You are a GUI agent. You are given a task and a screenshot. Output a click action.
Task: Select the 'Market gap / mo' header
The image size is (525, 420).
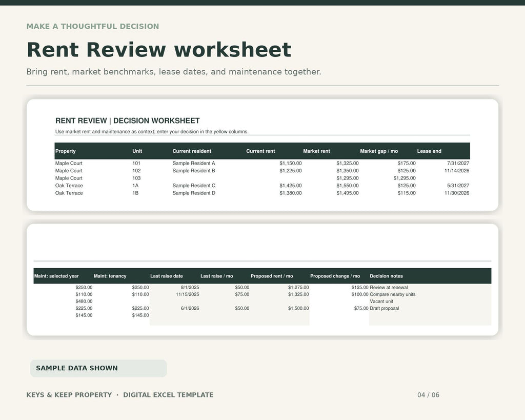coord(379,151)
